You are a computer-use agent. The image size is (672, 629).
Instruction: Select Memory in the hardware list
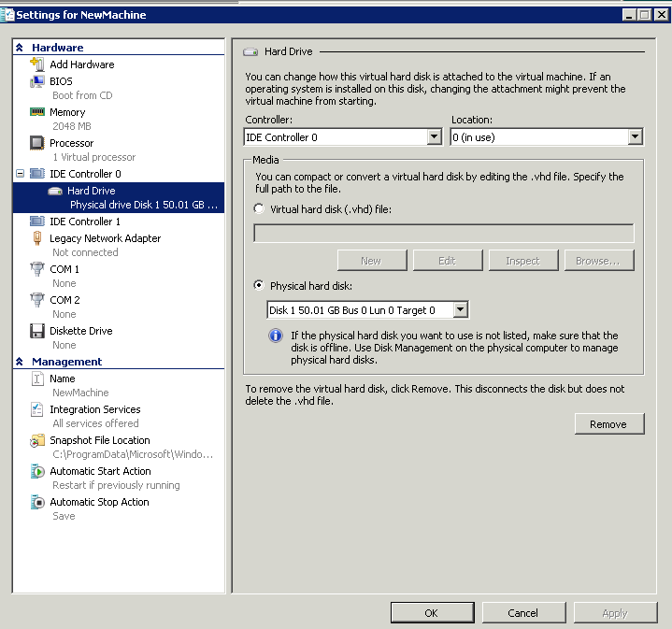tap(67, 112)
